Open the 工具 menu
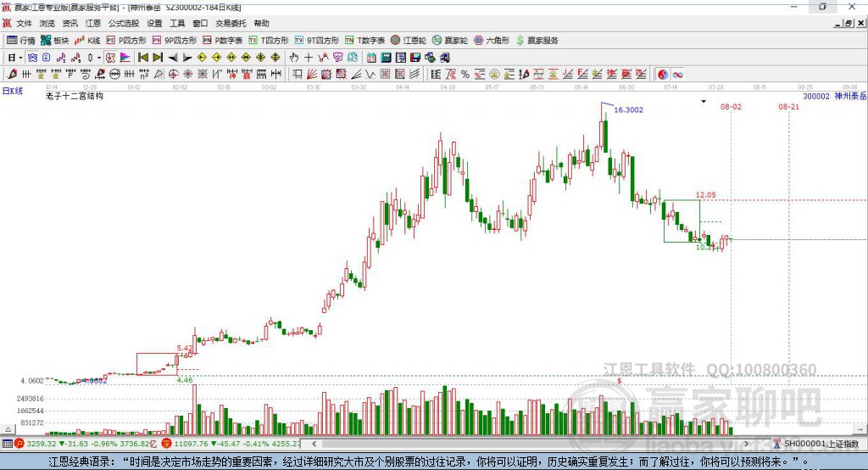 point(177,23)
